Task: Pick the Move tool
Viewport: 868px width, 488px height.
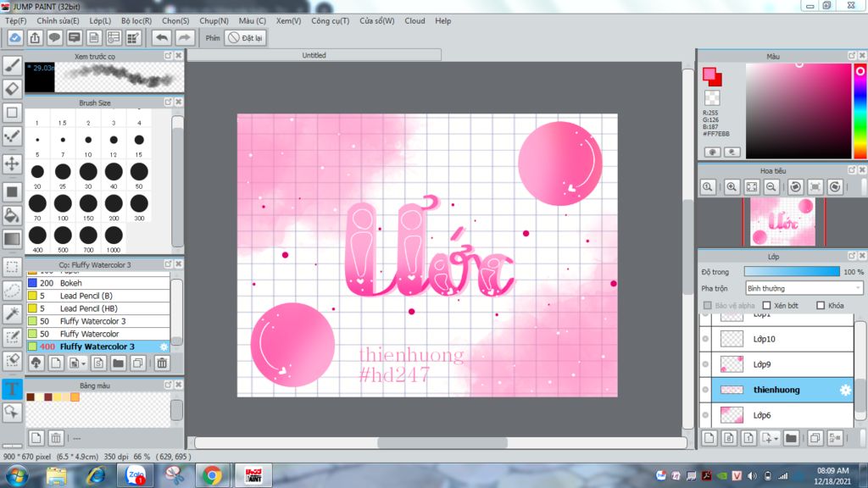Action: pos(12,164)
